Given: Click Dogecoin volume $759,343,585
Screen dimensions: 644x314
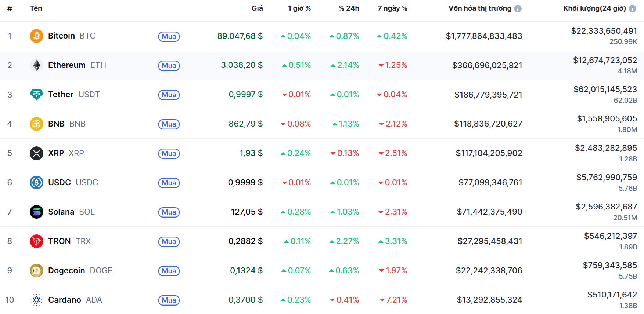Looking at the screenshot, I should pos(610,266).
